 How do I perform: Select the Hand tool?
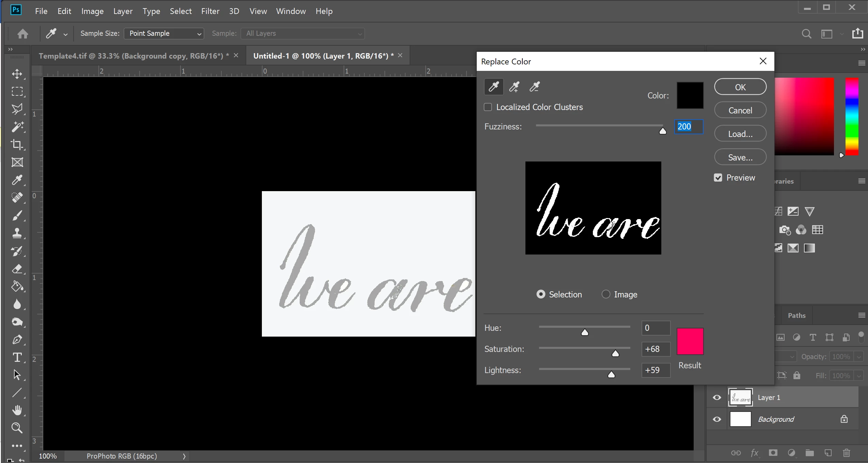[17, 410]
